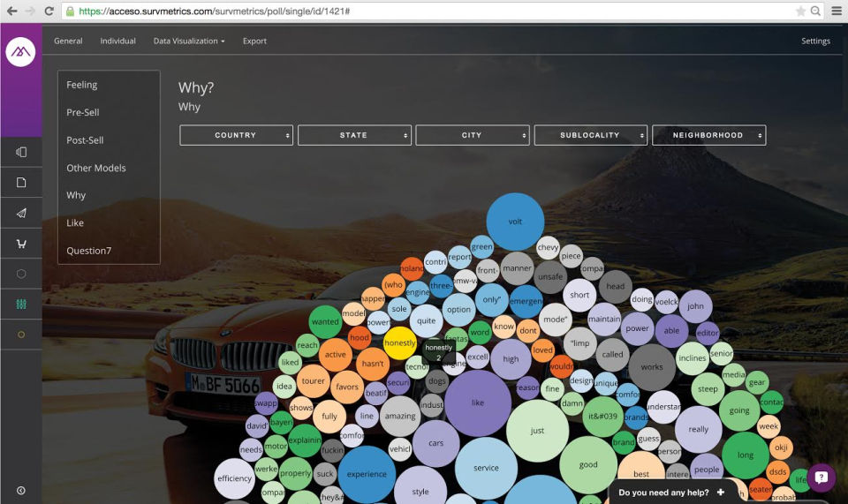Click the gray 'works' bubble
The width and height of the screenshot is (848, 504).
[x=652, y=367]
